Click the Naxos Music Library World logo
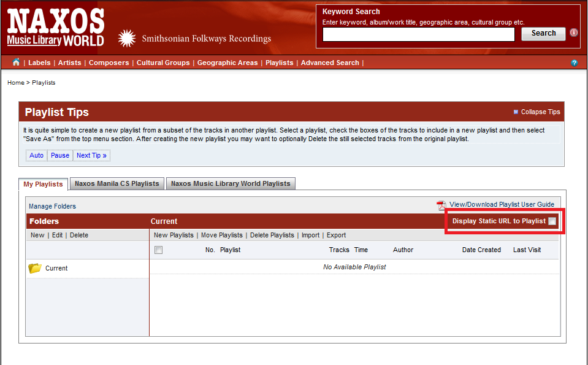 (x=56, y=27)
